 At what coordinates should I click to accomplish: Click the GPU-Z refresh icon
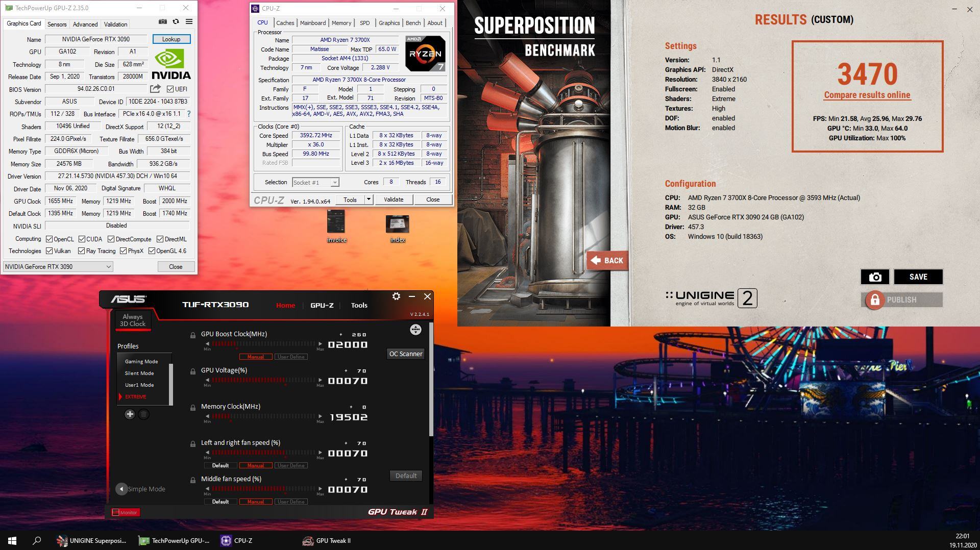(x=176, y=22)
